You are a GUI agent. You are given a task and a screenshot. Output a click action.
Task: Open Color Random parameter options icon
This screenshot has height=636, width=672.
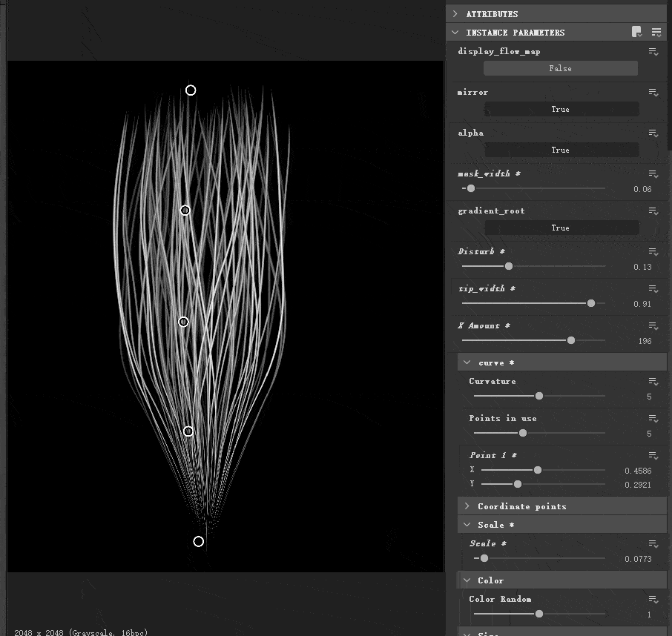pos(653,600)
